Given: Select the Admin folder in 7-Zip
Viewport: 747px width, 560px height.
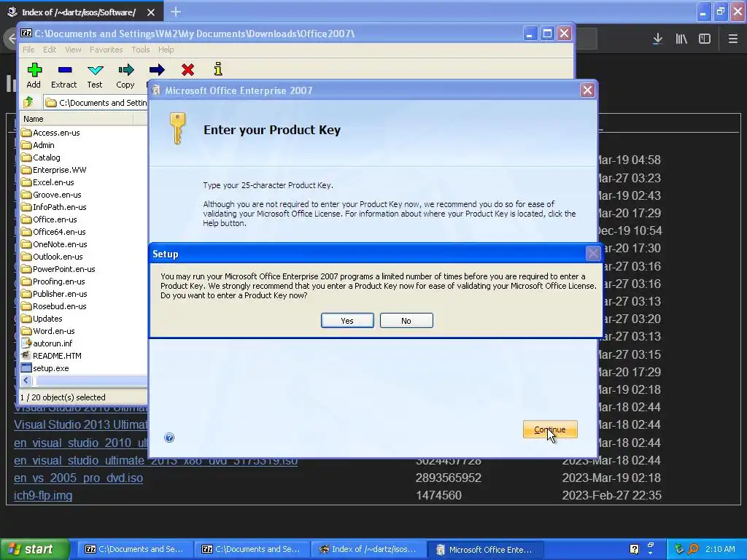Looking at the screenshot, I should click(38, 145).
